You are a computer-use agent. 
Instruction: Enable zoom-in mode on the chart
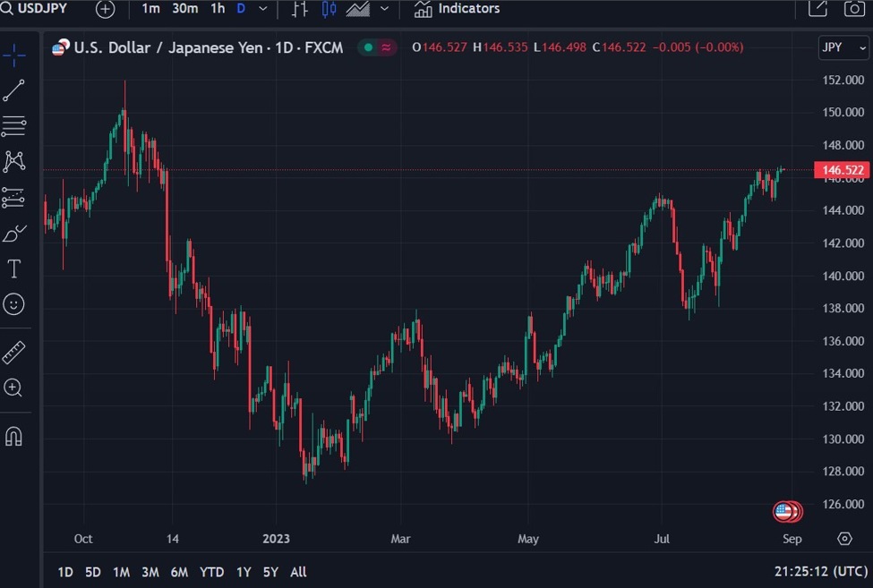14,388
